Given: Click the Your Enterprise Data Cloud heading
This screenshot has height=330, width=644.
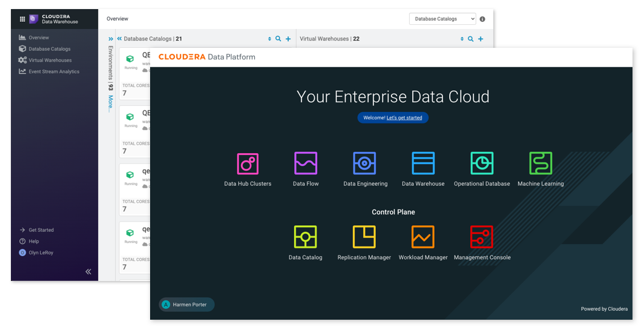Looking at the screenshot, I should click(x=393, y=97).
